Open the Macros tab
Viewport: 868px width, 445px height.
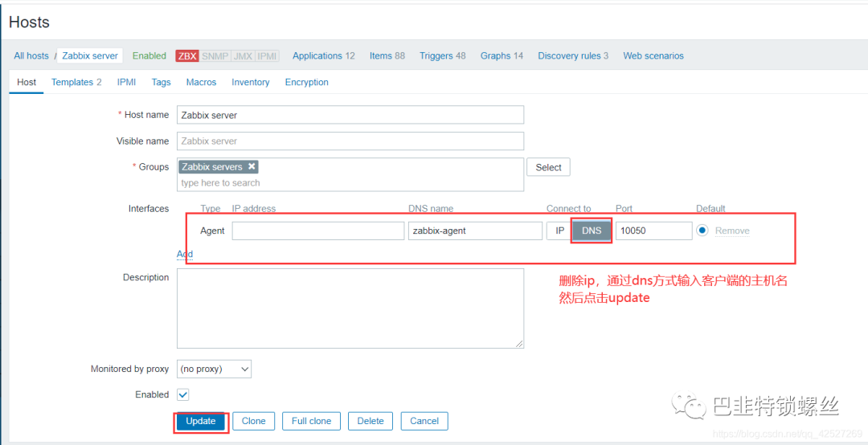pos(201,82)
